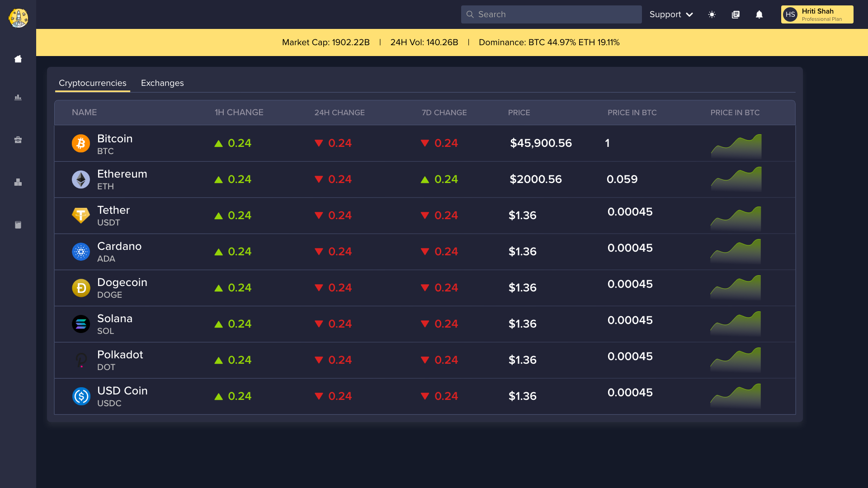
Task: Click the Solana name link
Action: 115,319
